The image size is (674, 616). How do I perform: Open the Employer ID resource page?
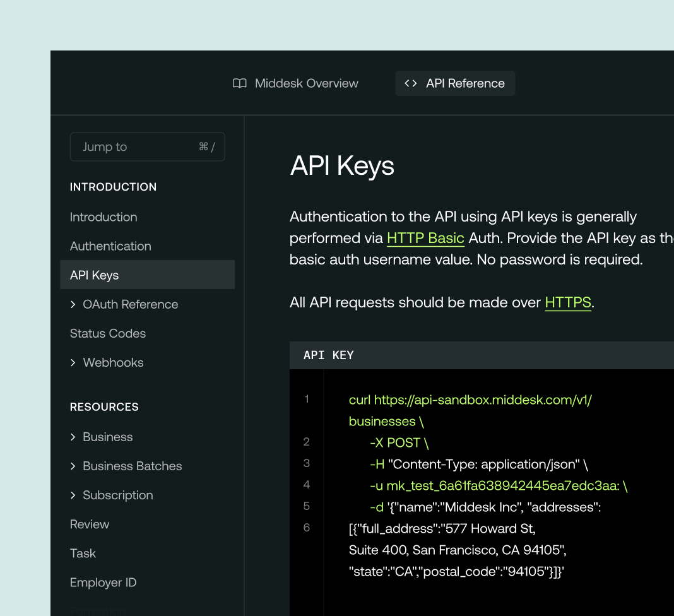coord(103,582)
